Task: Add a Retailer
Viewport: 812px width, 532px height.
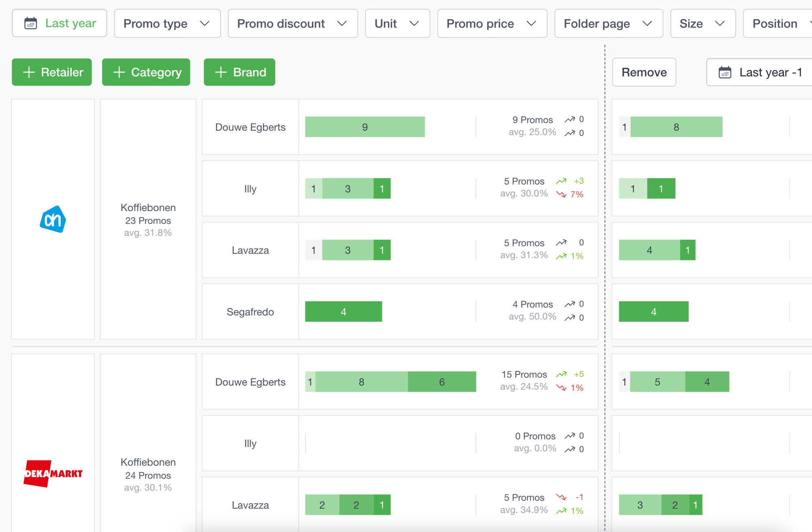Action: click(52, 72)
